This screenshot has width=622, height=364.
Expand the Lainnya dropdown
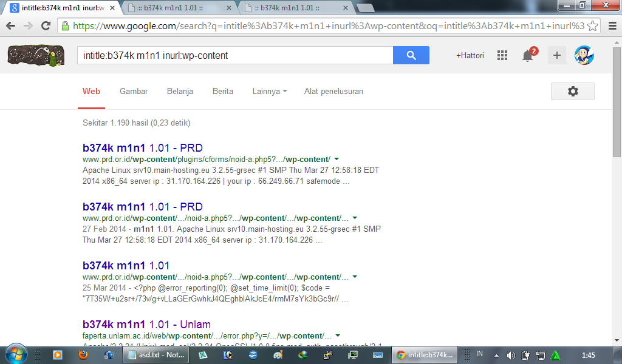[x=270, y=92]
